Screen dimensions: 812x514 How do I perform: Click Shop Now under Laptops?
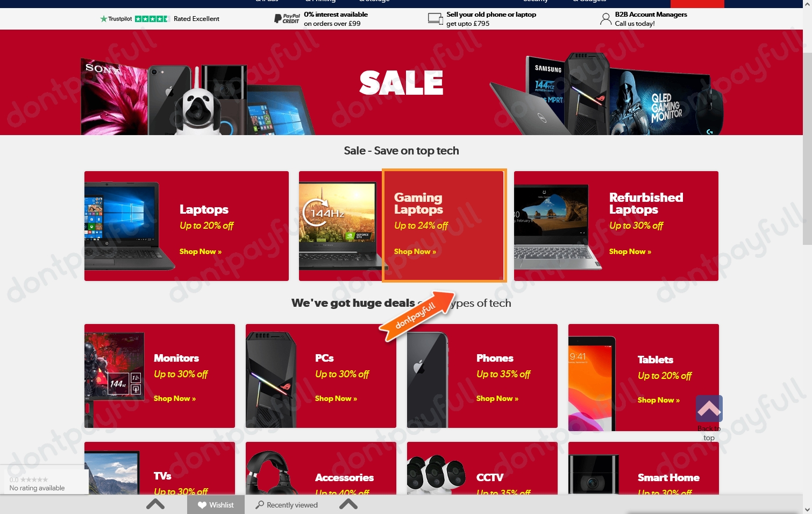[x=201, y=252]
